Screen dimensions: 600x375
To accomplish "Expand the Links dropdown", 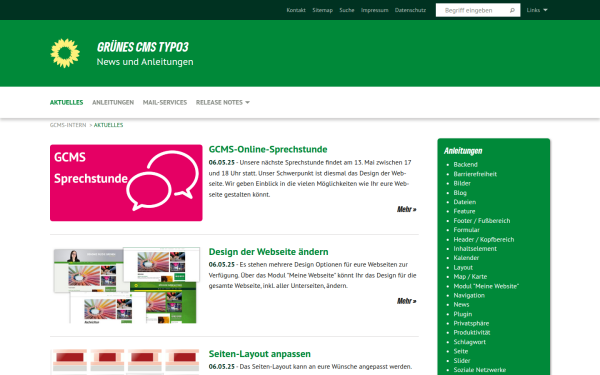I will coord(537,10).
